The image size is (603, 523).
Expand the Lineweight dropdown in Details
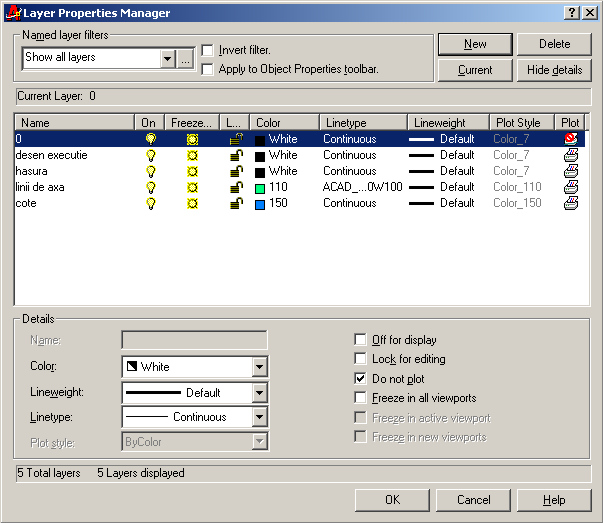click(x=260, y=393)
